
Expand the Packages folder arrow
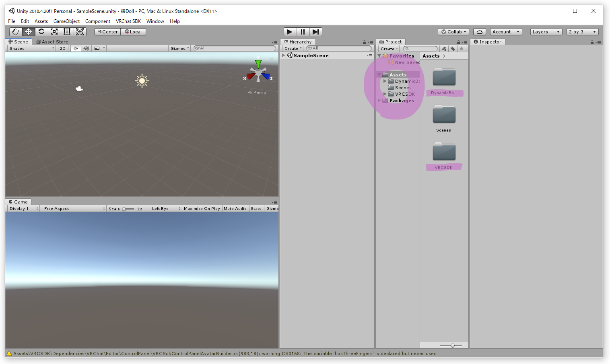pyautogui.click(x=379, y=101)
